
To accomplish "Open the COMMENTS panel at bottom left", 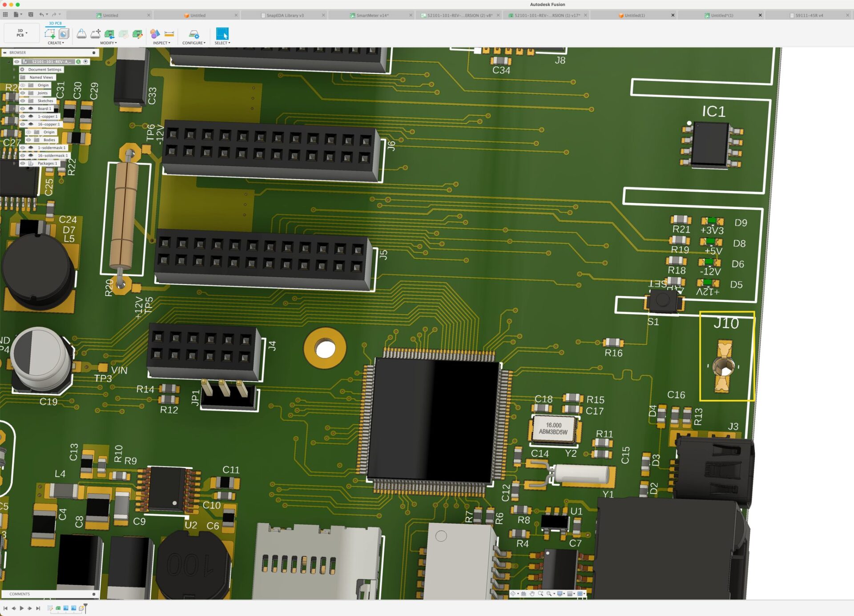I will tap(20, 593).
